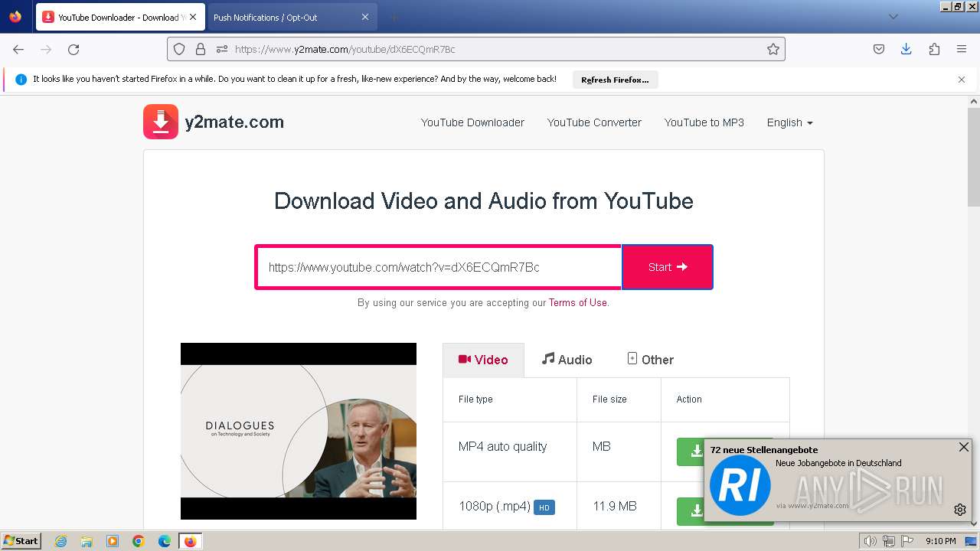Close the YouTube Downloader tab
The image size is (980, 551).
[192, 17]
